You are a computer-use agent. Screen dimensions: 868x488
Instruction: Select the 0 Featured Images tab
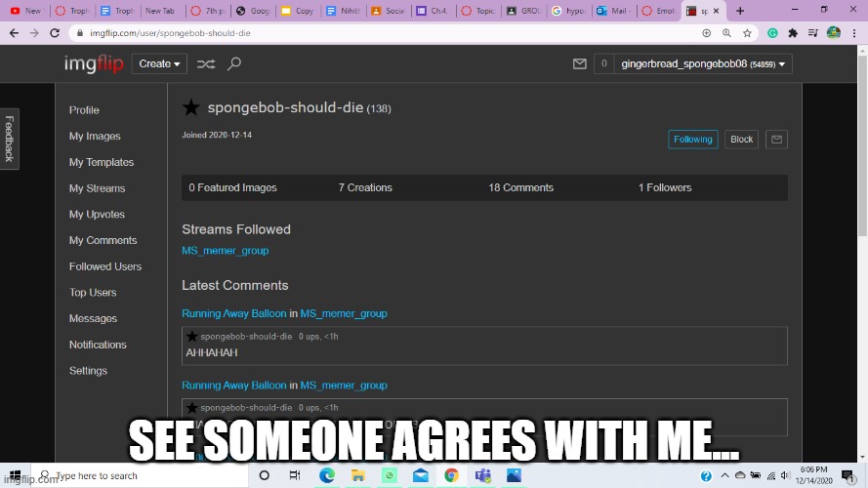tap(232, 187)
